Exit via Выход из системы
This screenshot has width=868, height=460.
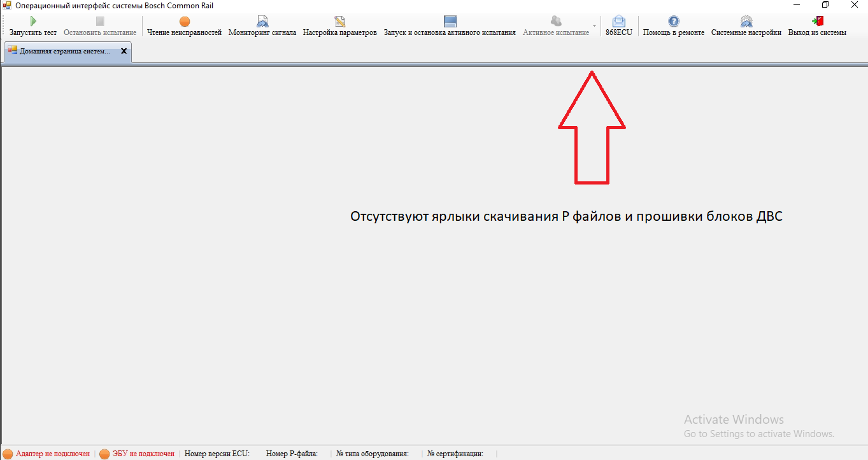point(818,26)
